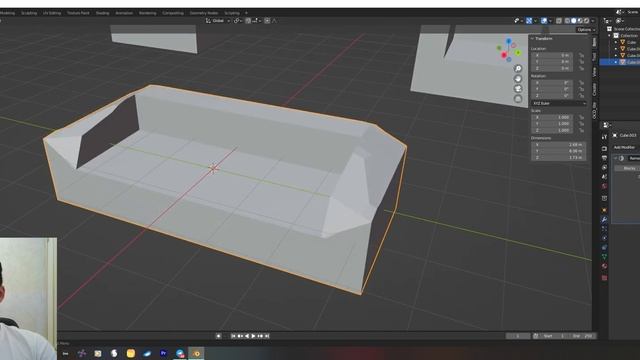Open the World properties tab icon
Viewport: 640px width, 360px height.
604,186
